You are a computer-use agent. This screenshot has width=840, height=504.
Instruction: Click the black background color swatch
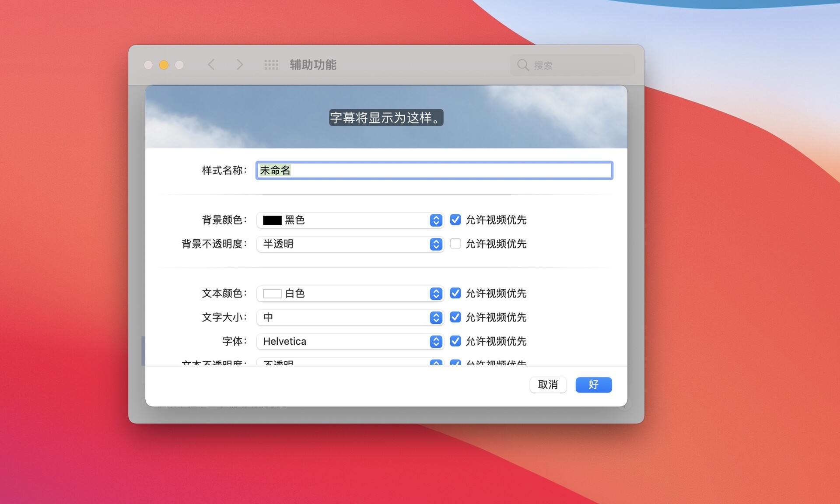(271, 220)
